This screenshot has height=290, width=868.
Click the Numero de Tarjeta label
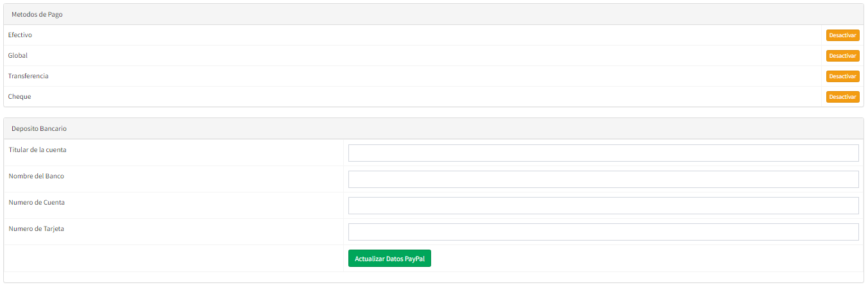coord(37,229)
